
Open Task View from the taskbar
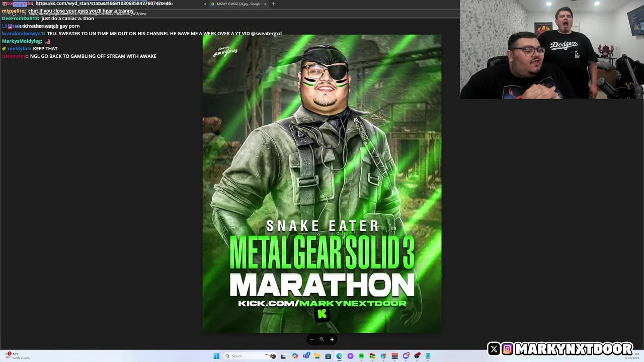[x=283, y=356]
